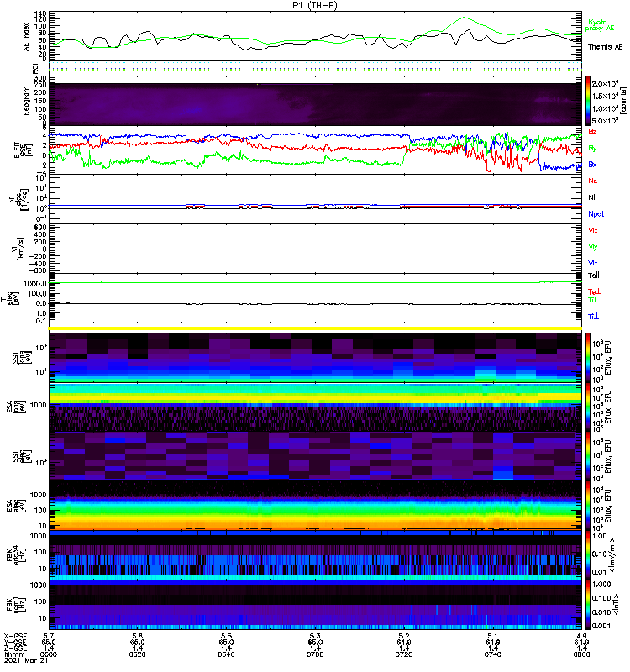Click the red Bz legend label
The height and width of the screenshot is (672, 630).
pyautogui.click(x=592, y=131)
